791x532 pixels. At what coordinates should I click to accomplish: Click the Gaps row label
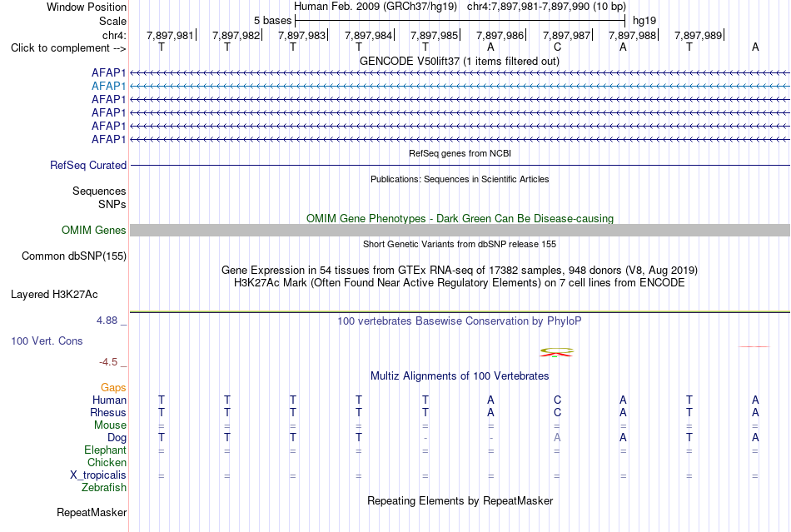(x=113, y=387)
